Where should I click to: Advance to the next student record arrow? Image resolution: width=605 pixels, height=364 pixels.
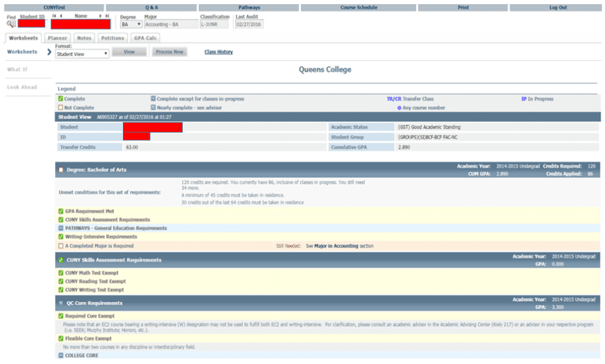tap(99, 17)
